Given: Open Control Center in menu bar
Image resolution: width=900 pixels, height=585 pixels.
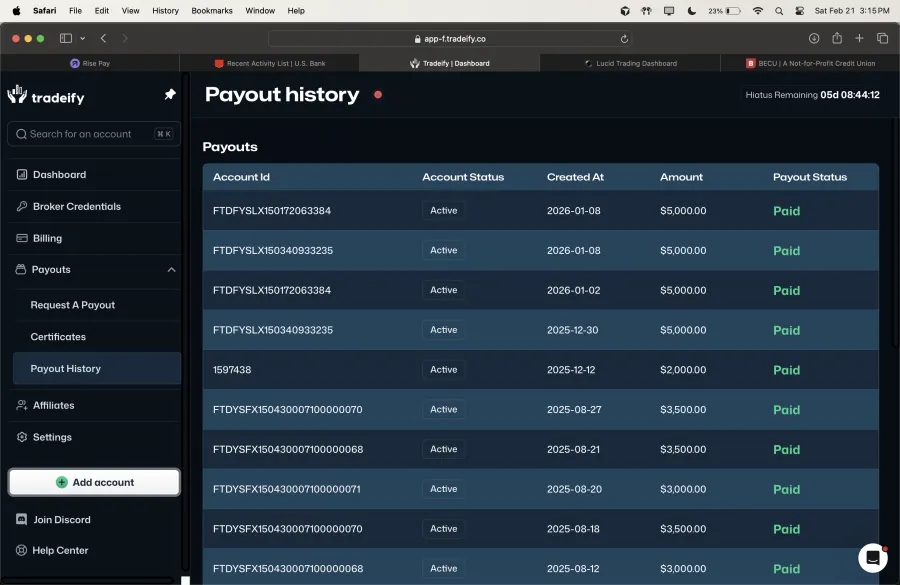Looking at the screenshot, I should point(799,10).
